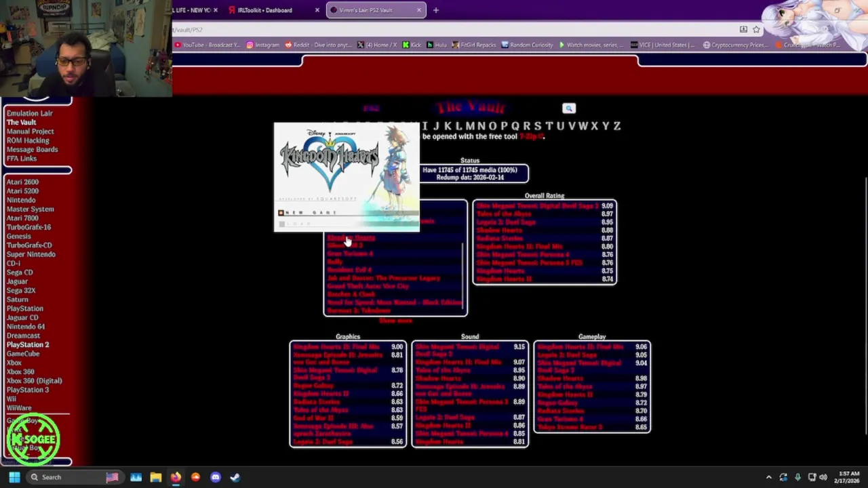Open God of War II in Graphics list
868x488 pixels.
[x=315, y=418]
